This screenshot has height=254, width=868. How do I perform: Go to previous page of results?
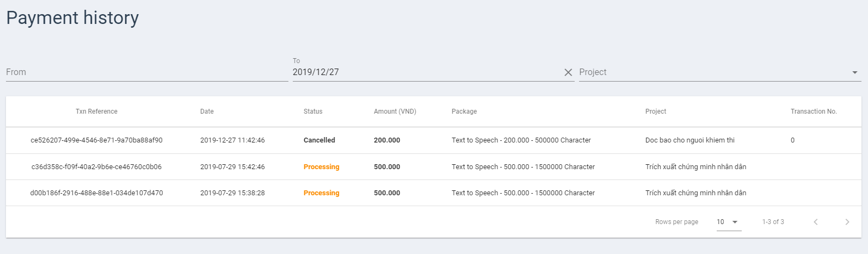pyautogui.click(x=816, y=222)
